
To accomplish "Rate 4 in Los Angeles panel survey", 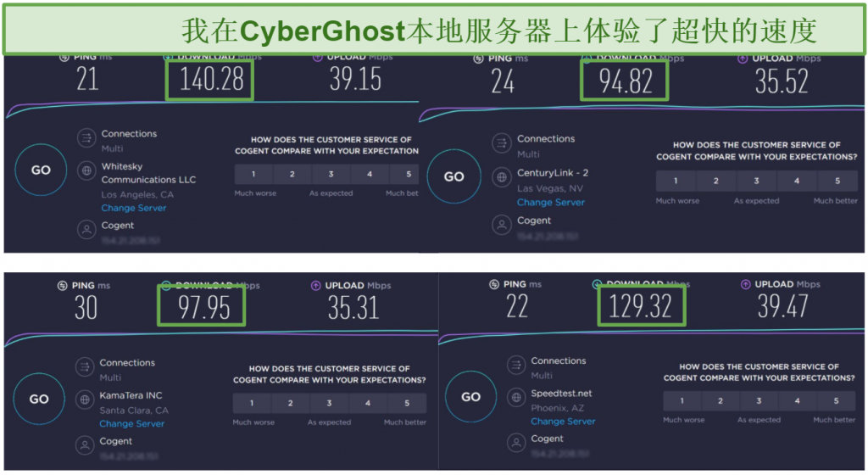I will pos(370,174).
